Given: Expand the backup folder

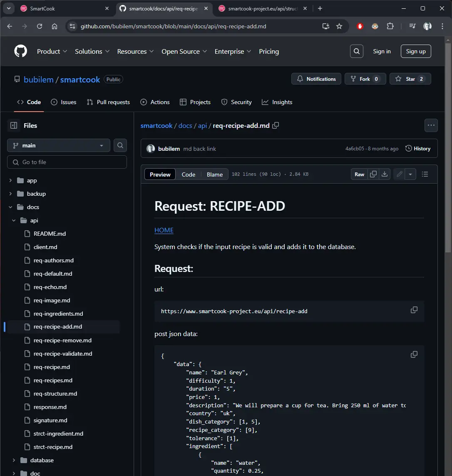Looking at the screenshot, I should tap(10, 194).
